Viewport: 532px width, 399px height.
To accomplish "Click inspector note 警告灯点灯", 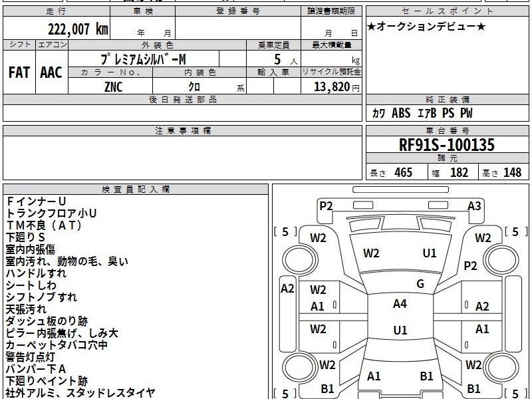I will (x=31, y=357).
